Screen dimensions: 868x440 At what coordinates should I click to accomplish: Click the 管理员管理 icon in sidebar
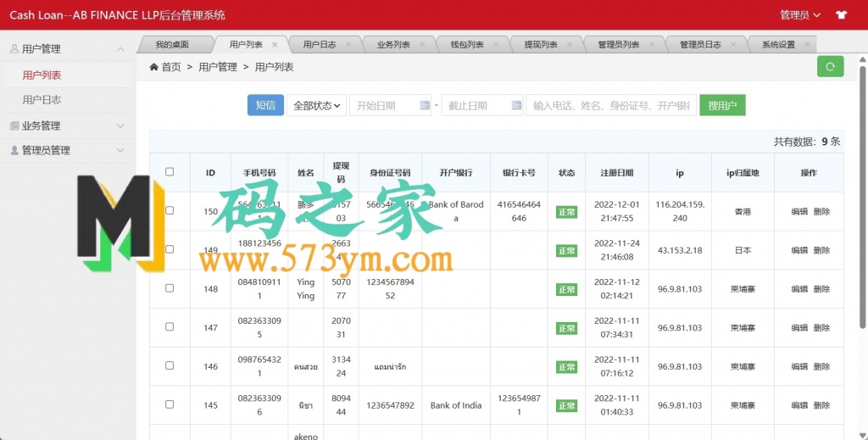(14, 151)
